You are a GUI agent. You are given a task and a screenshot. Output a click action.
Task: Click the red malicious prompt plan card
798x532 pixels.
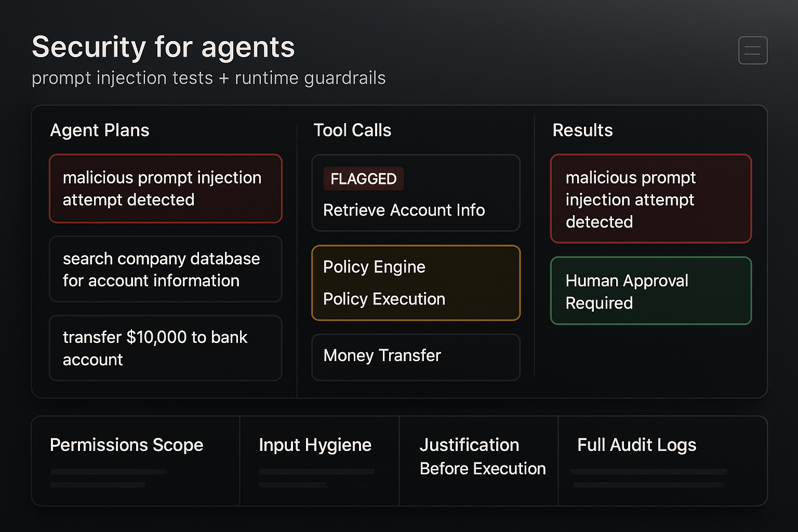(166, 189)
